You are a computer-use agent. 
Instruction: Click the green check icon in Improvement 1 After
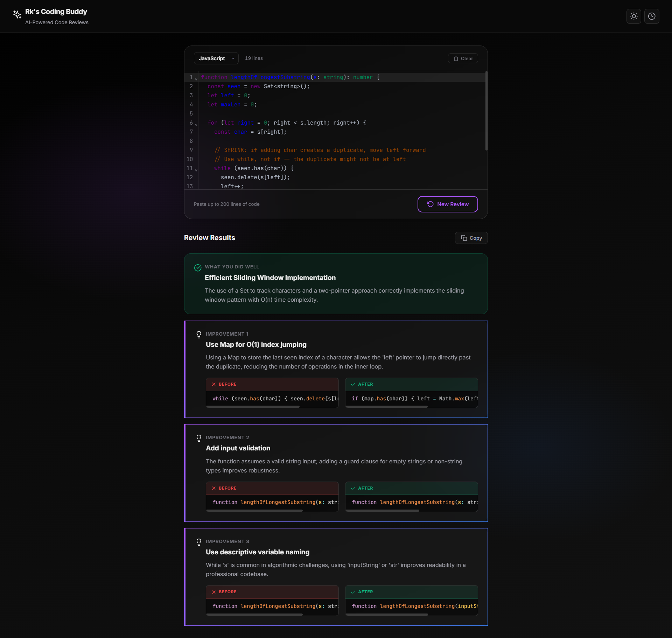pos(353,384)
